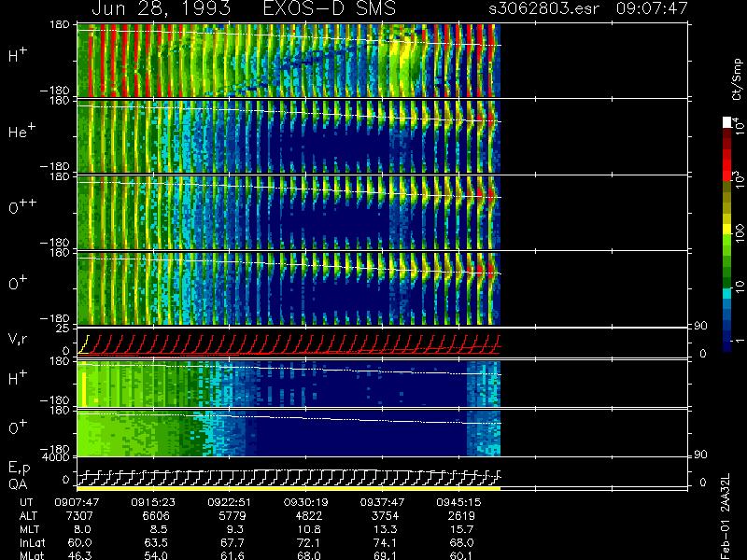Click the UT value '0915:23'
747x560 pixels.
pos(153,502)
